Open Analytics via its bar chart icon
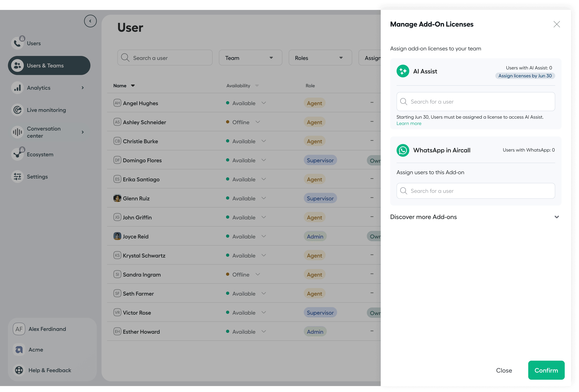This screenshot has height=392, width=579. coord(17,88)
